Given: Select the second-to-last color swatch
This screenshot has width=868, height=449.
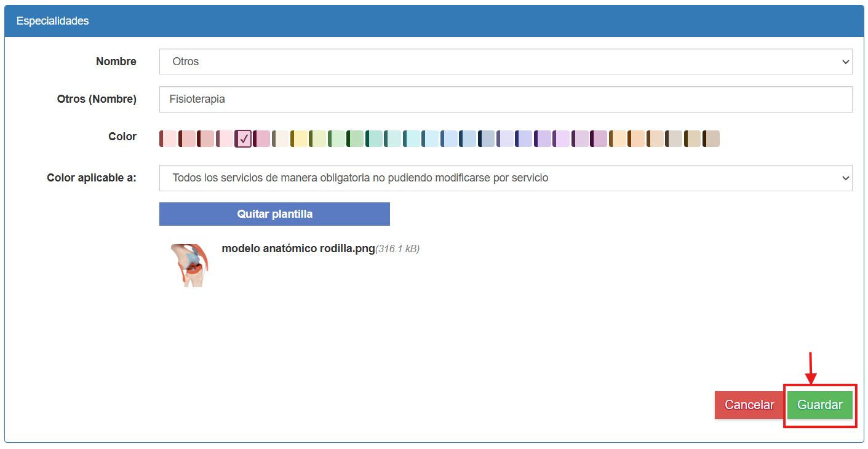Looking at the screenshot, I should [x=693, y=138].
